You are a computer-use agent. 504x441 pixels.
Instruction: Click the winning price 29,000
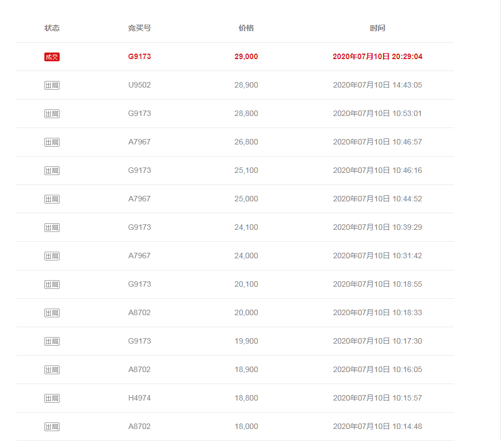pyautogui.click(x=246, y=57)
